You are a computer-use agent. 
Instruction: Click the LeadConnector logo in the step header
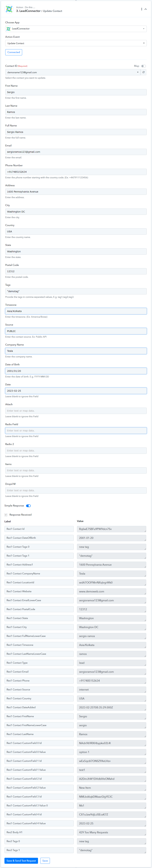click(9, 9)
